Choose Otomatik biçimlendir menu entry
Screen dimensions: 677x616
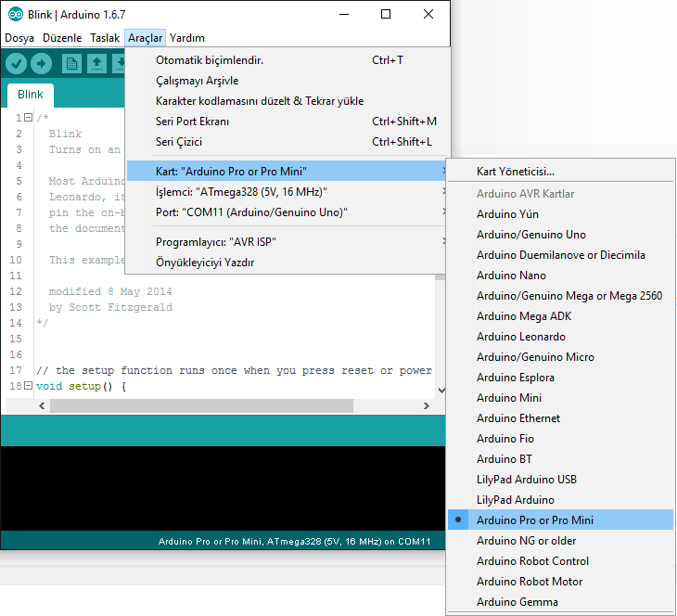pos(287,60)
